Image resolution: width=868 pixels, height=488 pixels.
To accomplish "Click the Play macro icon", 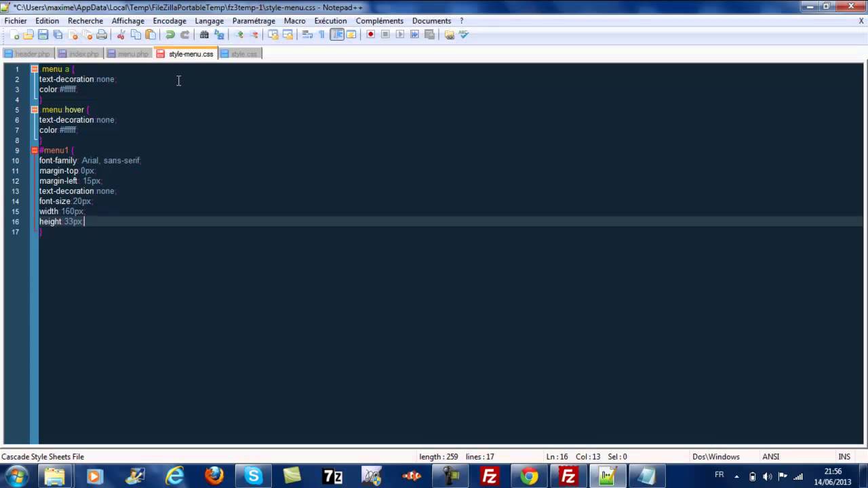I will 400,35.
